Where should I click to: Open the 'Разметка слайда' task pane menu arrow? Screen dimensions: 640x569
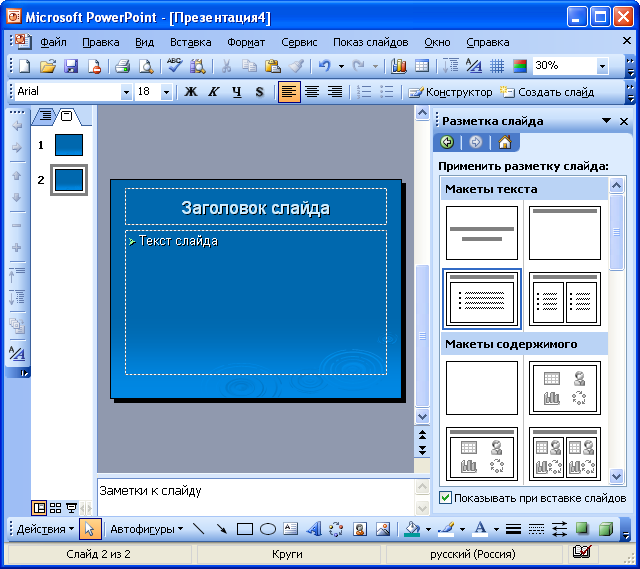coord(607,121)
